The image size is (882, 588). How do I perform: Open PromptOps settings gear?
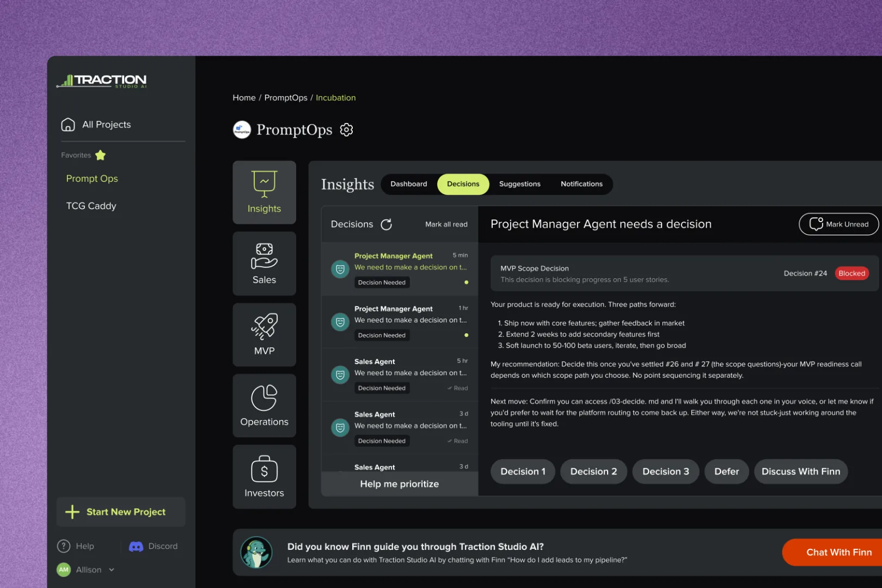pyautogui.click(x=347, y=130)
